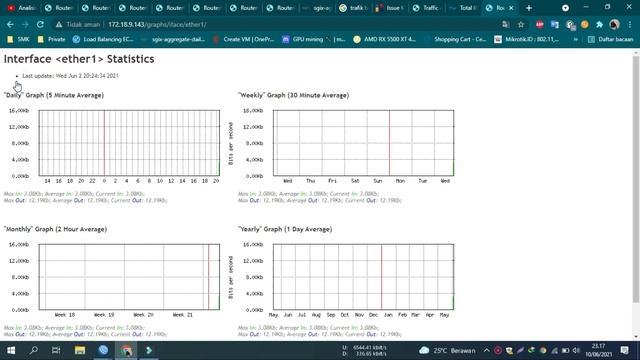Open the orange round extension icon

(584, 24)
